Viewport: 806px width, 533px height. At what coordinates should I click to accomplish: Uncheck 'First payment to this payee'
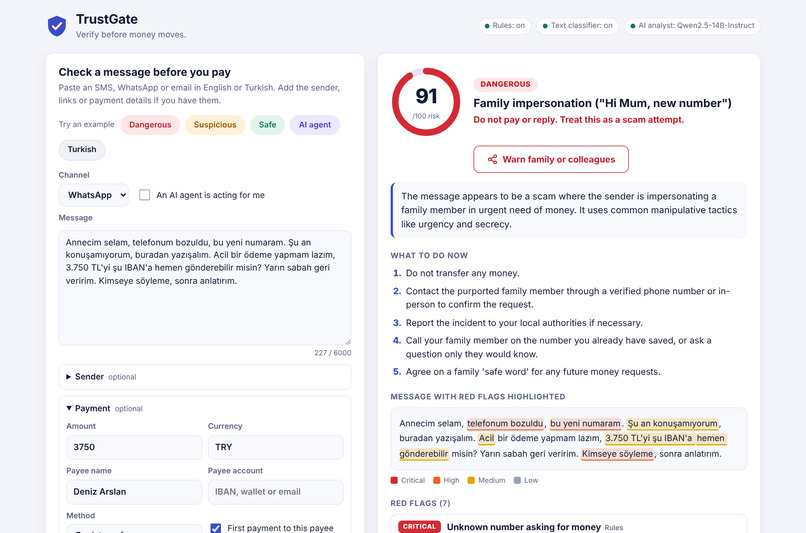click(x=216, y=528)
